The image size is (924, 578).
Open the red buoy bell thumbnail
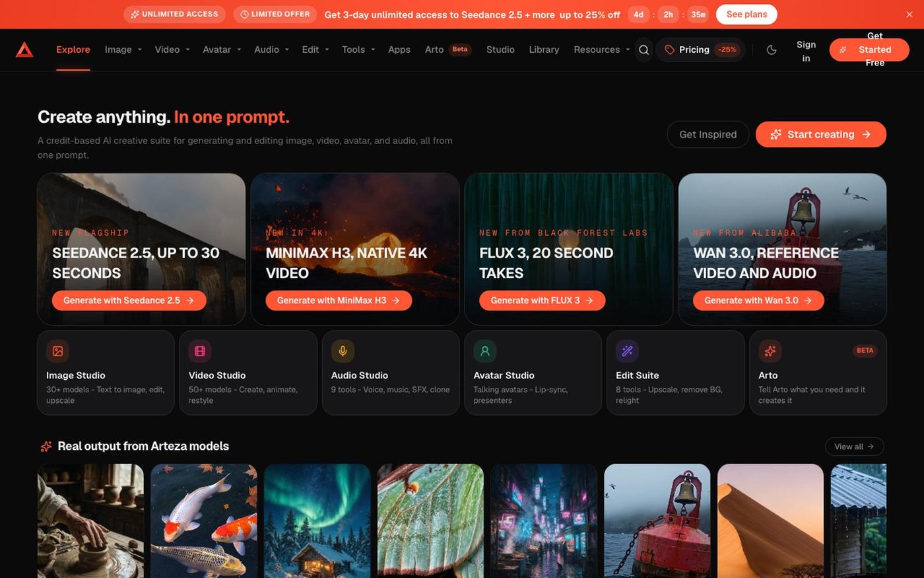point(657,521)
